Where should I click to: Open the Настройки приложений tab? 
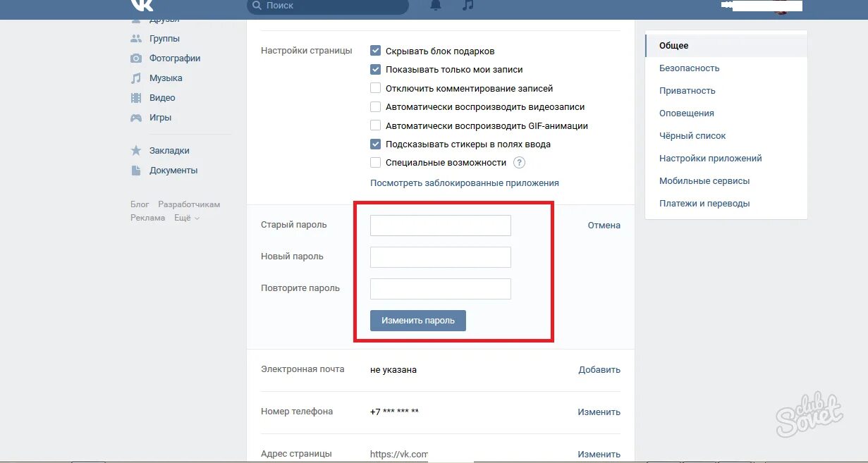[726, 159]
